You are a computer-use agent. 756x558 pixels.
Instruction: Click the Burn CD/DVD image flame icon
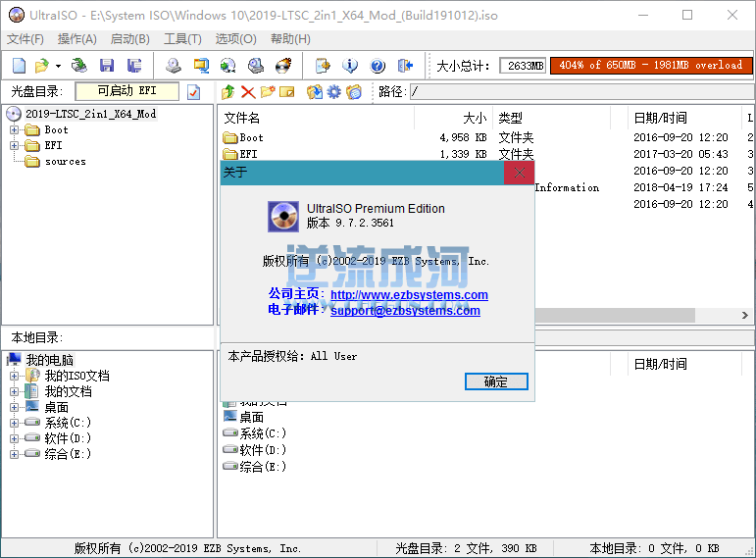click(283, 65)
